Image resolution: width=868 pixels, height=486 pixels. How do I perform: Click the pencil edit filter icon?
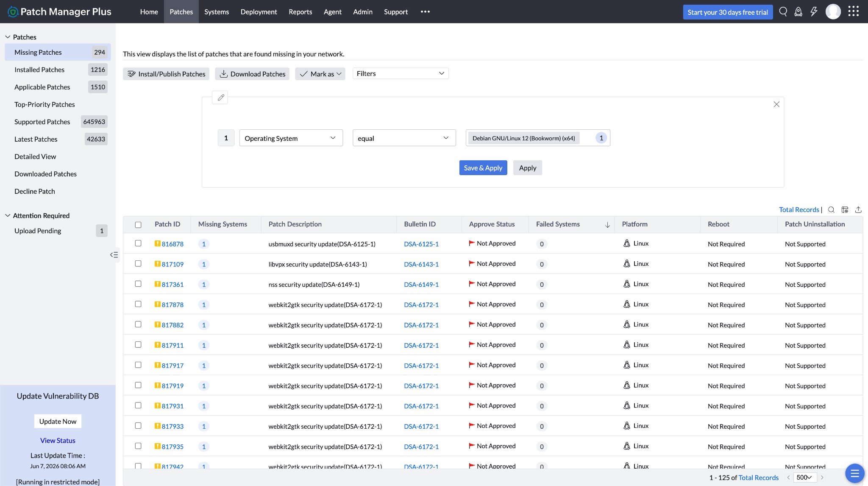(x=220, y=98)
